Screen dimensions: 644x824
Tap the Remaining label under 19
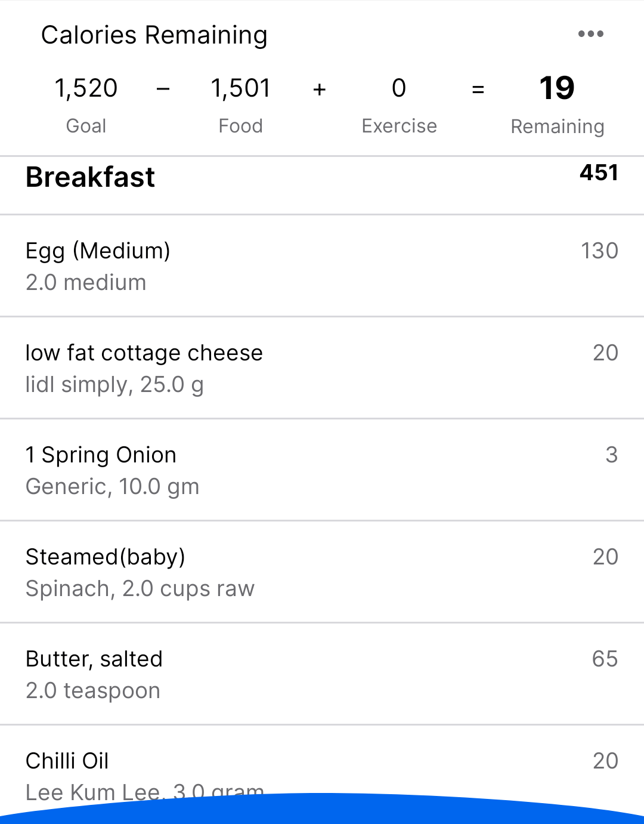click(x=558, y=126)
